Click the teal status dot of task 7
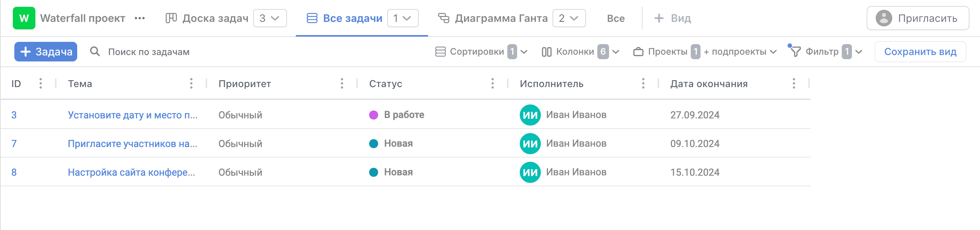980x230 pixels. pos(374,144)
